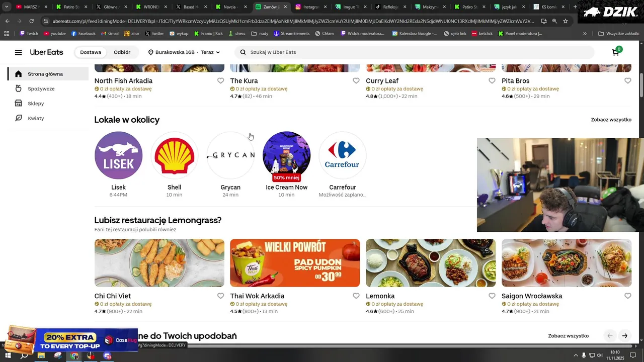Open the Uber Eats hamburger menu
Viewport: 644px width, 362px height.
coord(19,52)
